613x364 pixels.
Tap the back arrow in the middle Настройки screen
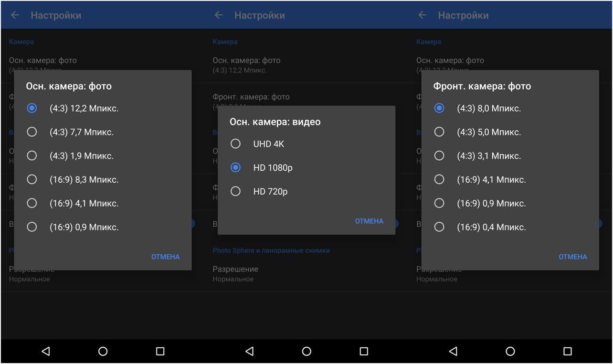[218, 15]
